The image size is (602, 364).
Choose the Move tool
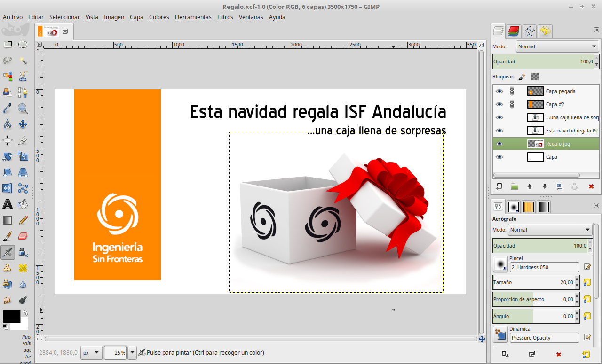23,124
